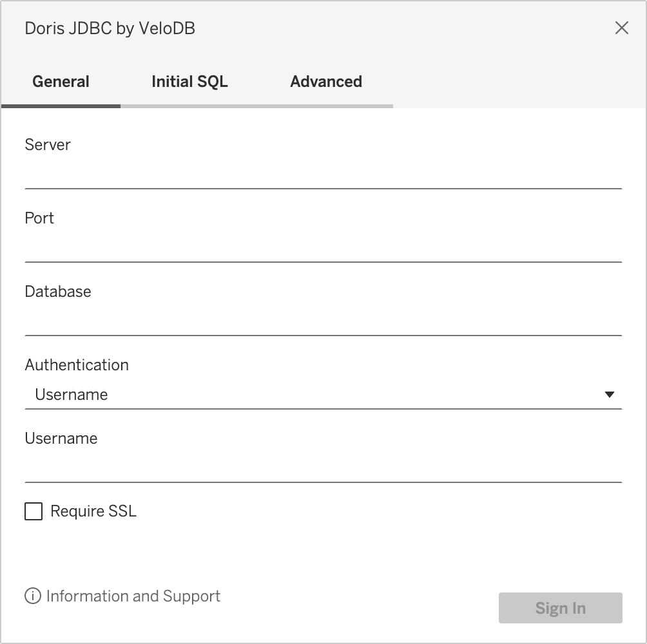Viewport: 647px width, 644px height.
Task: Enable the Require SSL checkbox
Action: pyautogui.click(x=34, y=512)
